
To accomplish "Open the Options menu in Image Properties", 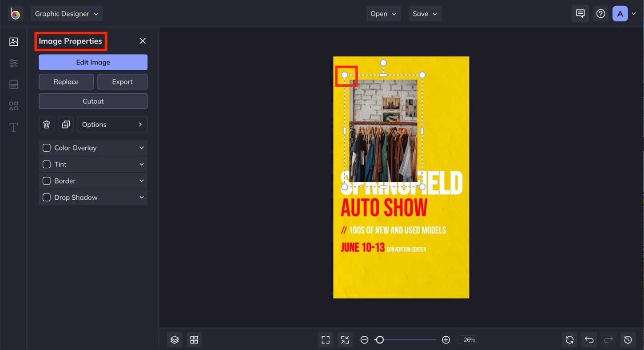I will (112, 124).
